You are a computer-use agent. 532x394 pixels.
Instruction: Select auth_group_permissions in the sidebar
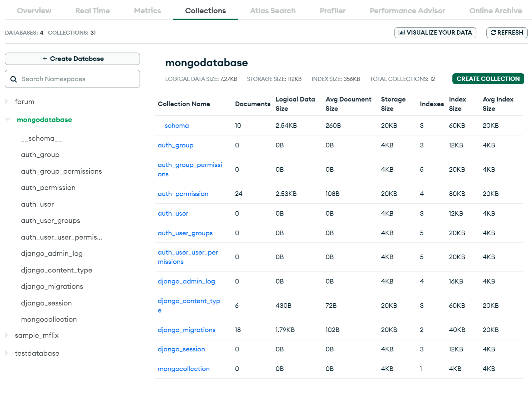point(61,171)
